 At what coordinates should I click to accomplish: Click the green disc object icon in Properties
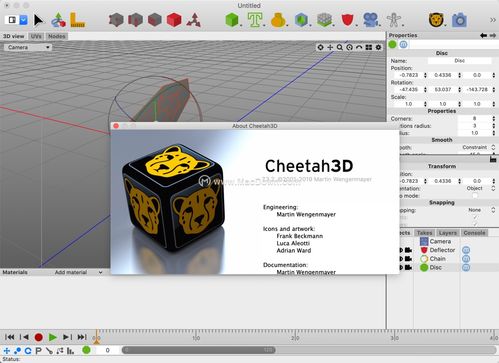(393, 44)
